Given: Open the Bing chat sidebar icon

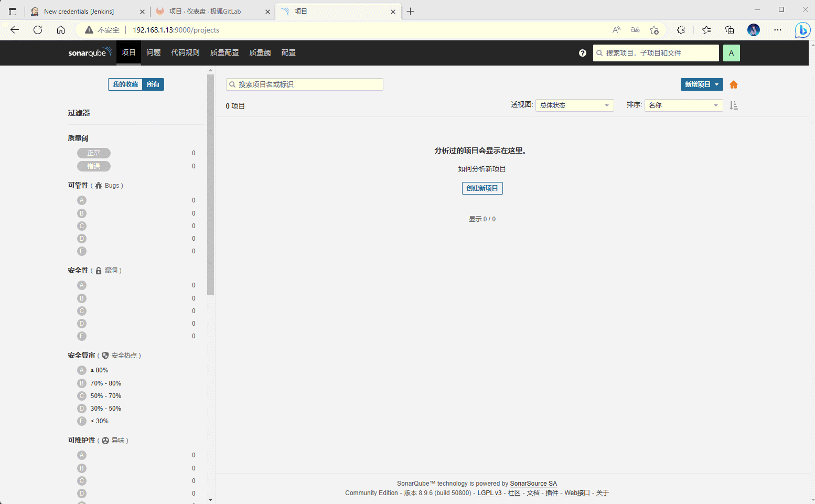Looking at the screenshot, I should [802, 30].
